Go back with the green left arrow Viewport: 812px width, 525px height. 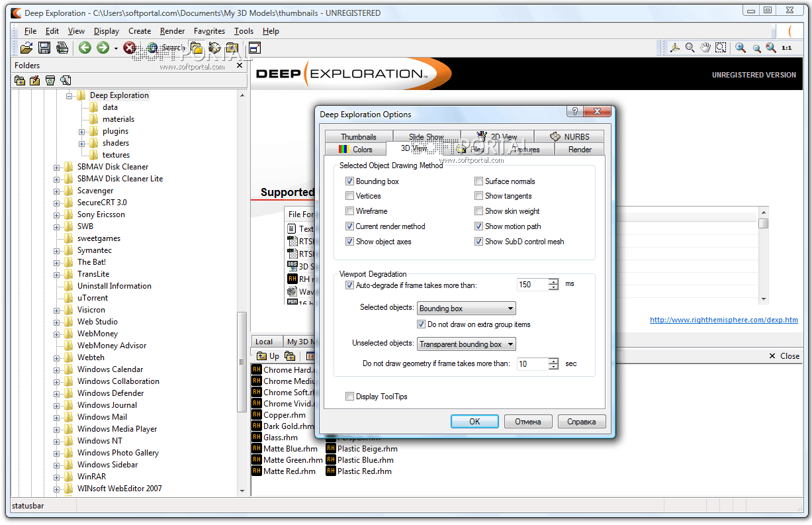coord(85,48)
